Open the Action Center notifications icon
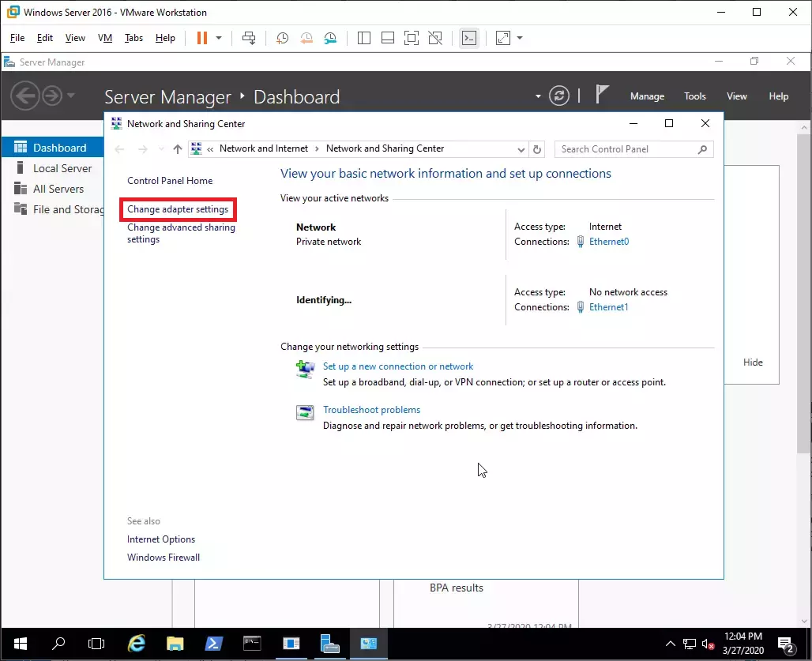The height and width of the screenshot is (661, 812). coord(786,644)
